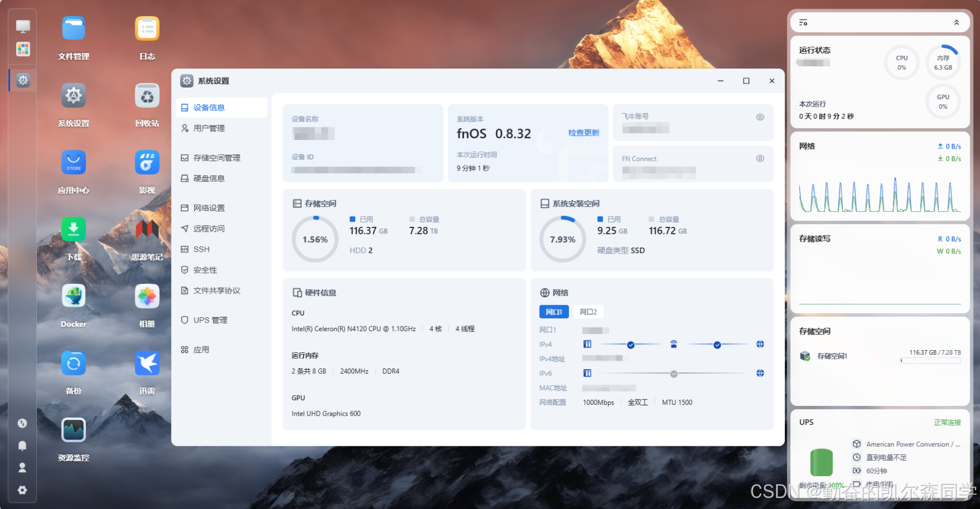Click 存储空间1 usage bar in widget
Screen dimensions: 980x509
coord(930,360)
